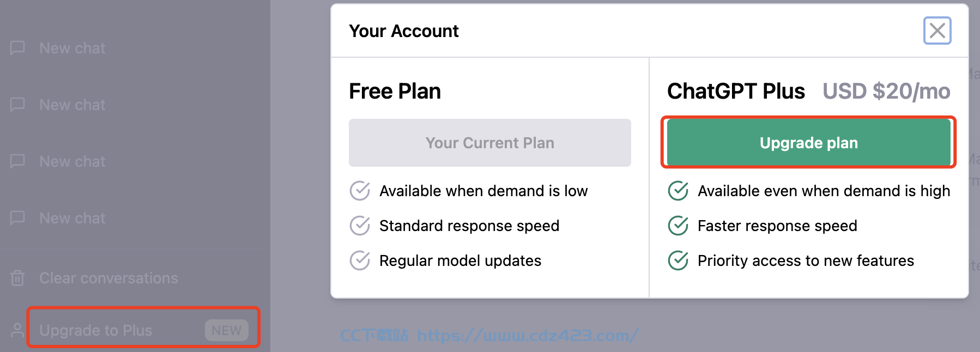Select the fourth New chat entry

[x=131, y=218]
